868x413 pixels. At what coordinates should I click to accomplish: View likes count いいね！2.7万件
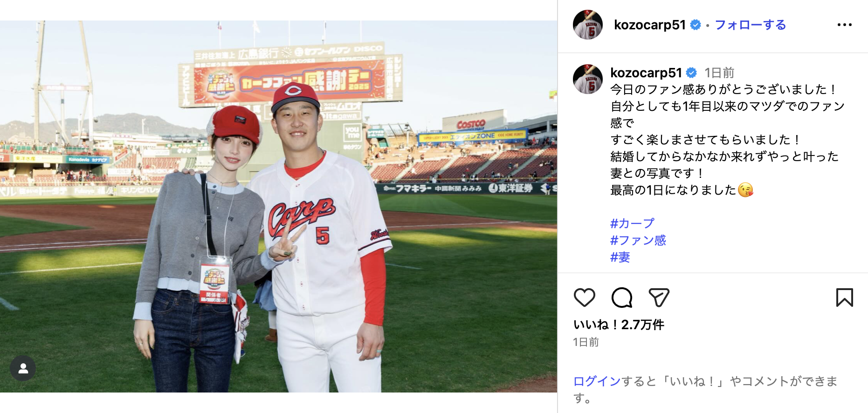coord(619,325)
